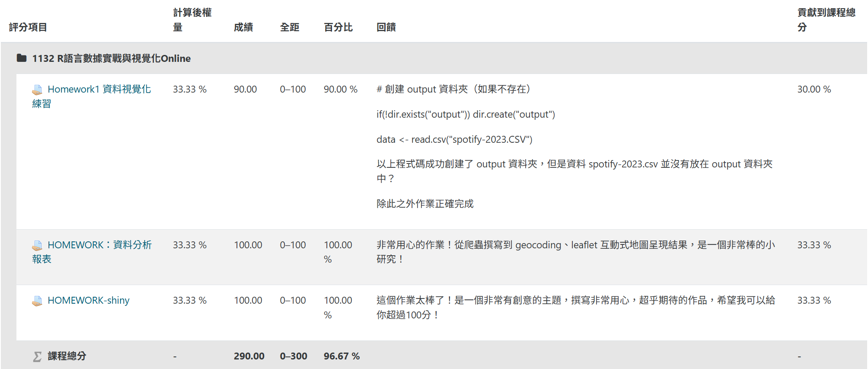Click the 30.00 % contribution value for Homework1

pyautogui.click(x=814, y=89)
